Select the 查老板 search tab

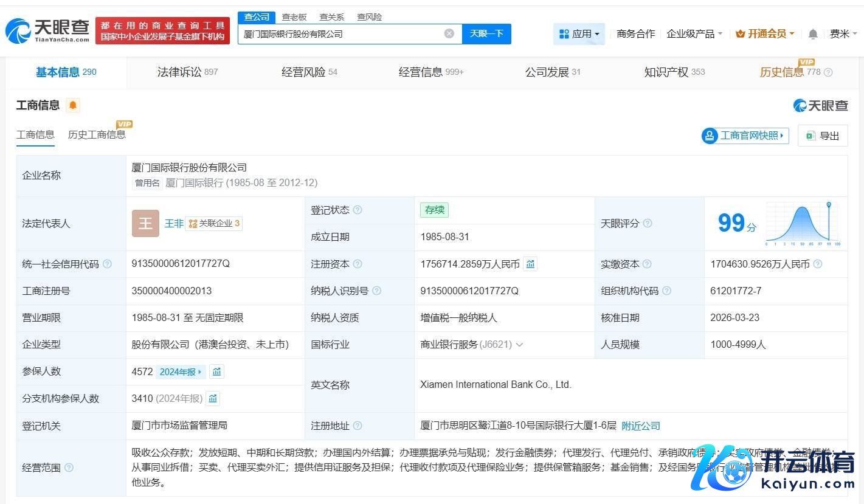(294, 17)
